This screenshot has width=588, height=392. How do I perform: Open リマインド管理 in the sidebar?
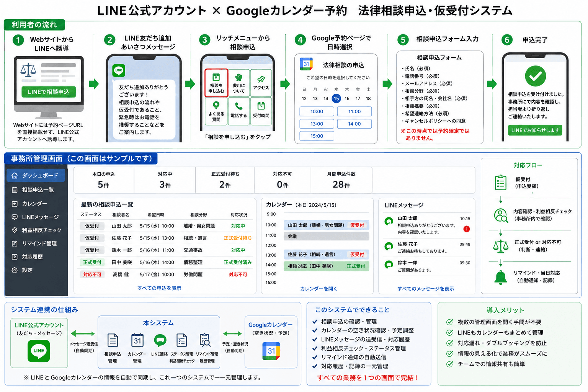point(36,243)
